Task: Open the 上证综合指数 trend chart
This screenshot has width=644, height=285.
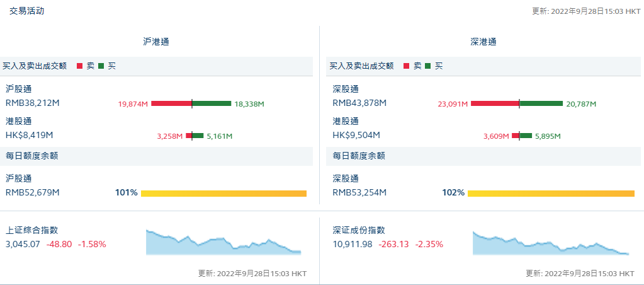Action: (223, 242)
